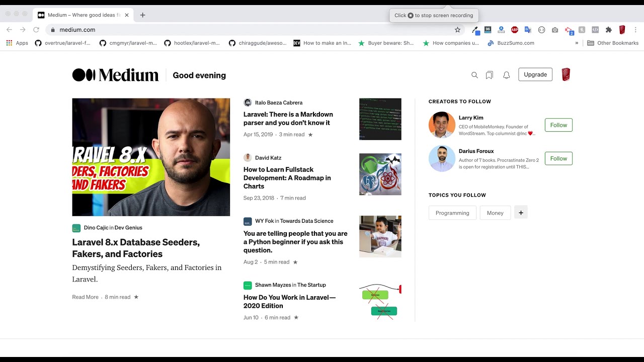
Task: Open Italo Baeza Cabrera's author avatar
Action: click(248, 103)
